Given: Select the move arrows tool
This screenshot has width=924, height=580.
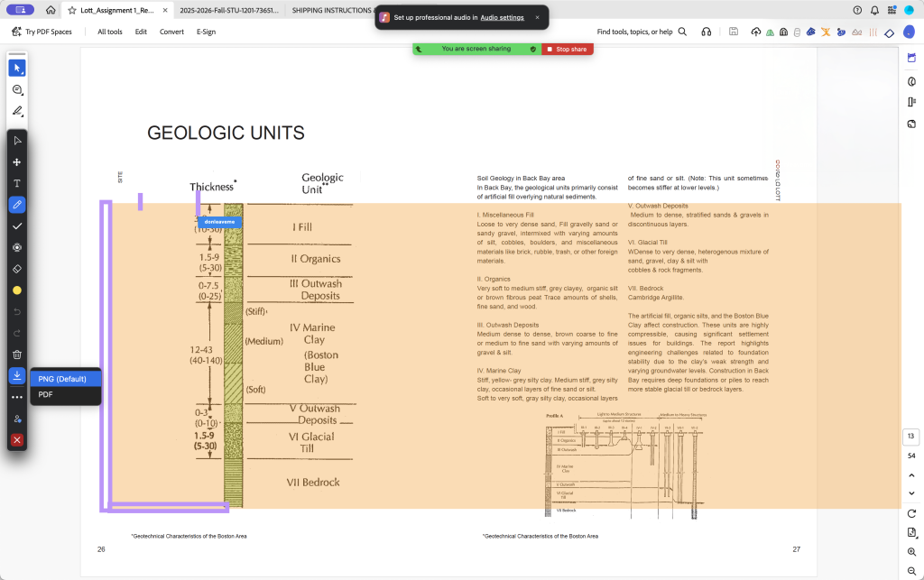Looking at the screenshot, I should [17, 162].
